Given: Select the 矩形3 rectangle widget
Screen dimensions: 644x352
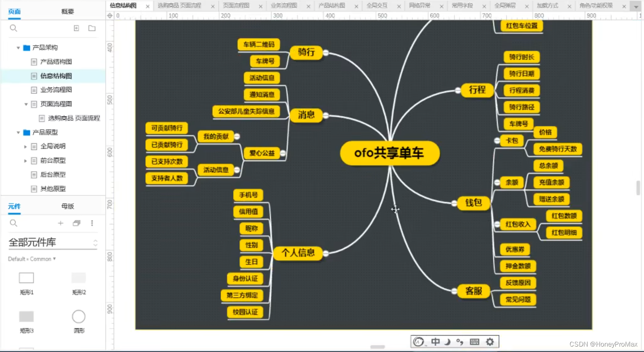Looking at the screenshot, I should click(x=26, y=316).
